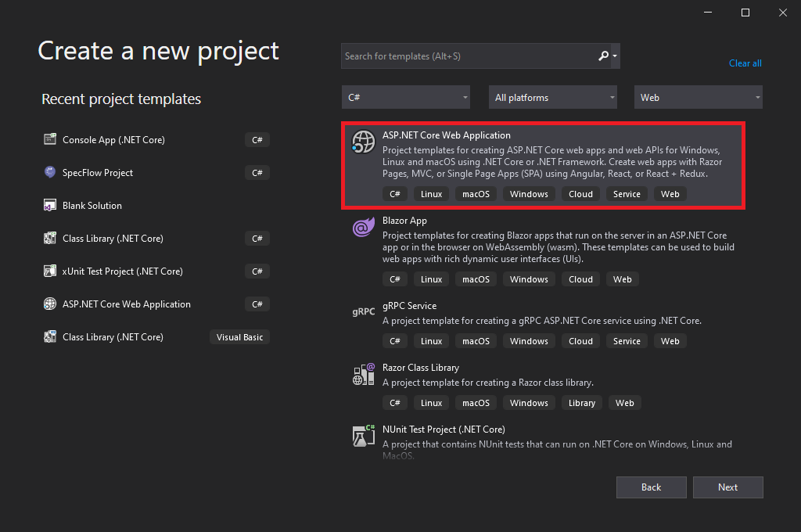Click the Next button
Screen dimensions: 801x532
tap(728, 487)
